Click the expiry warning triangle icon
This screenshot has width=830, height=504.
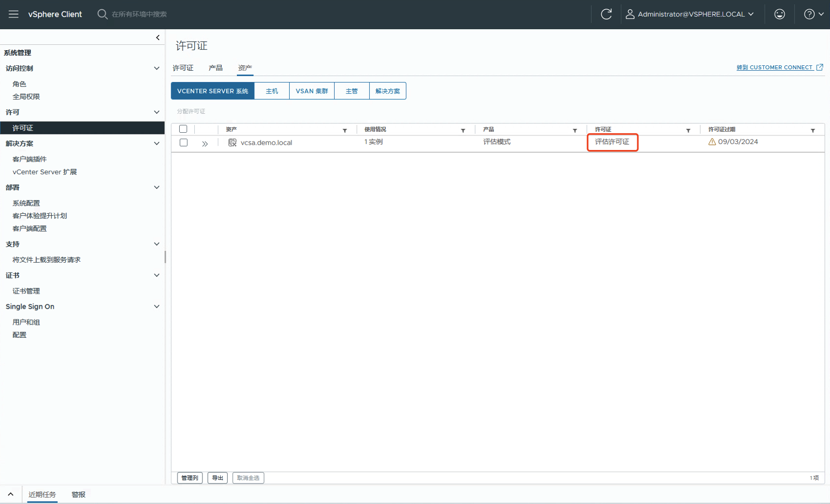712,142
